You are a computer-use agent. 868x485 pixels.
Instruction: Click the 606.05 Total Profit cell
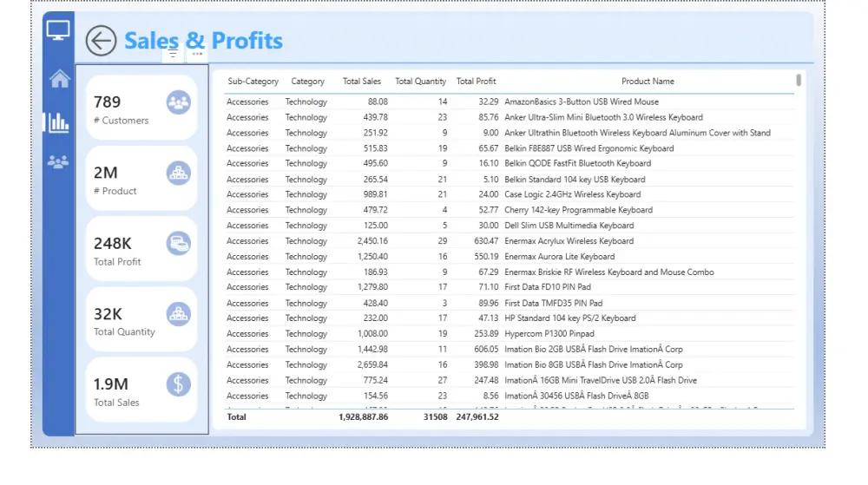486,349
